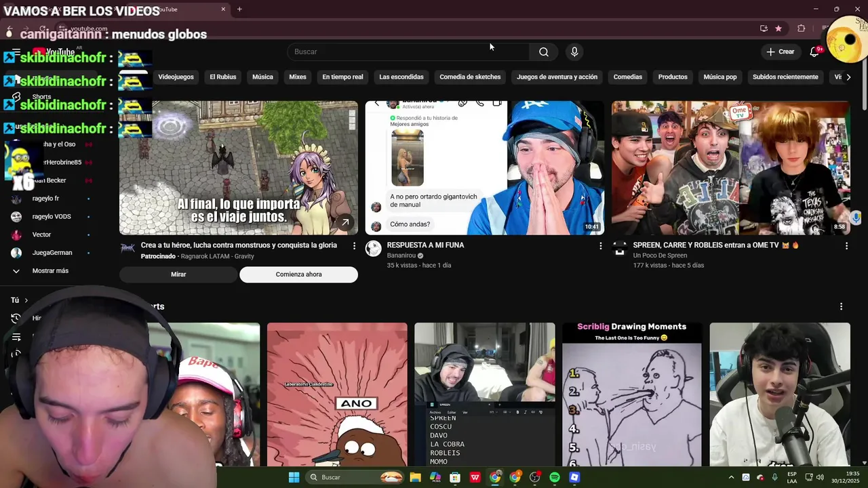Select Juegos de aventura y acción chip

coord(557,77)
